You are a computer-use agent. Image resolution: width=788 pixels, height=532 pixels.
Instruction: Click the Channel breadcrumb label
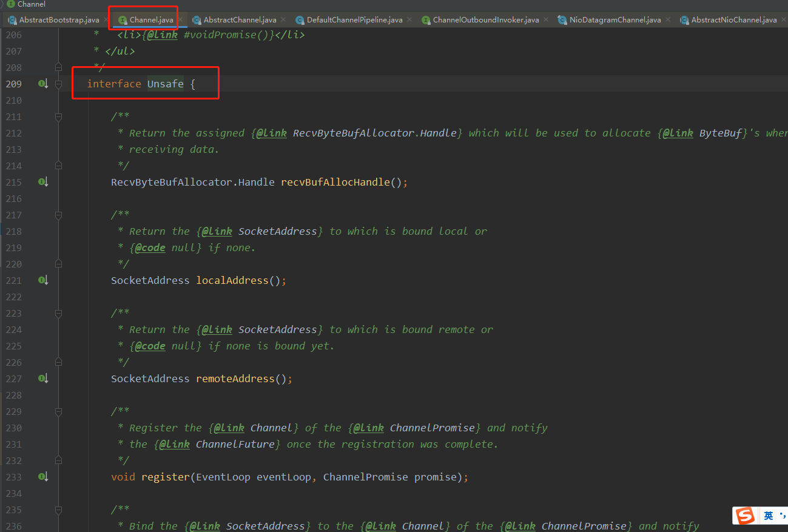32,4
